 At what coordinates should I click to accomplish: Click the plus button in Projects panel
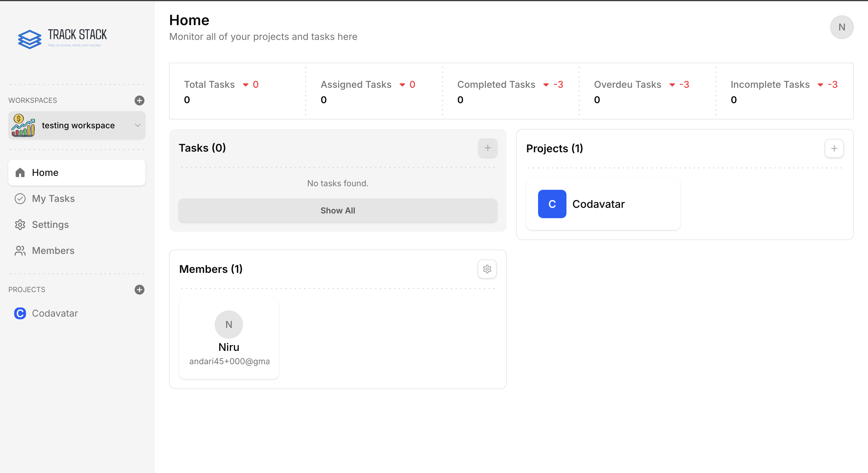(834, 149)
